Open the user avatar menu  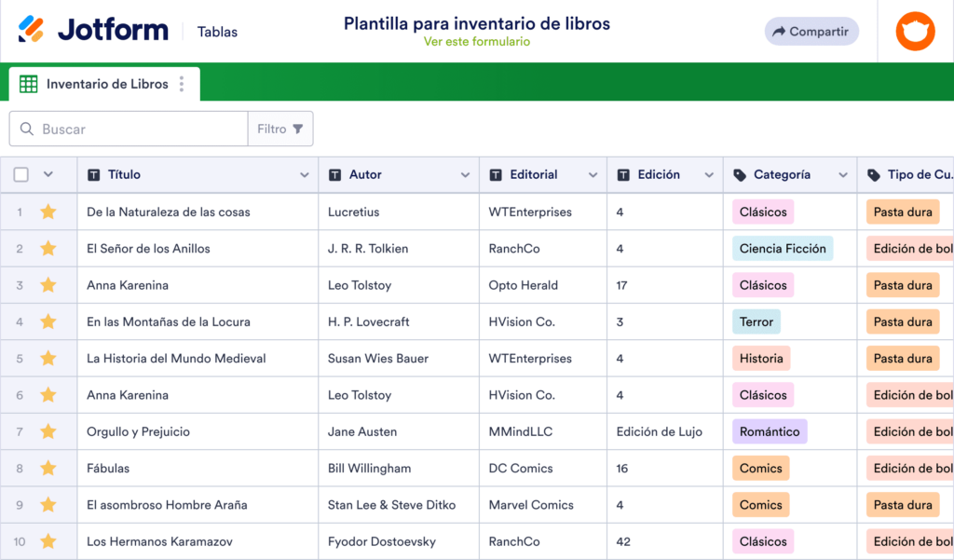pyautogui.click(x=915, y=31)
